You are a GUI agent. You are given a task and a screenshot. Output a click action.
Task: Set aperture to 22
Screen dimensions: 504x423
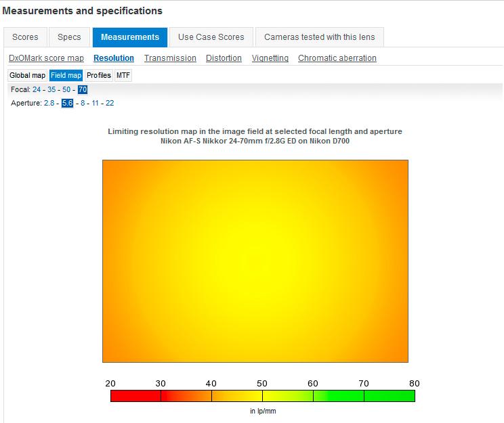coord(110,103)
